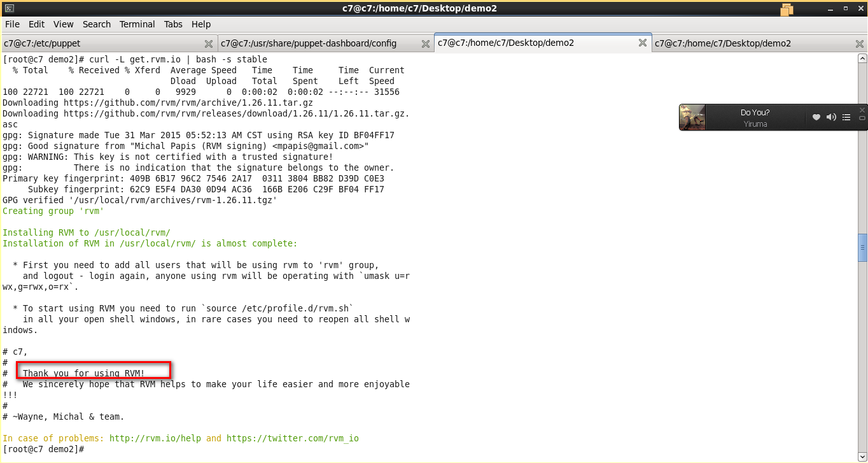Viewport: 868px width, 463px height.
Task: Maximize the terminal window
Action: tap(844, 8)
